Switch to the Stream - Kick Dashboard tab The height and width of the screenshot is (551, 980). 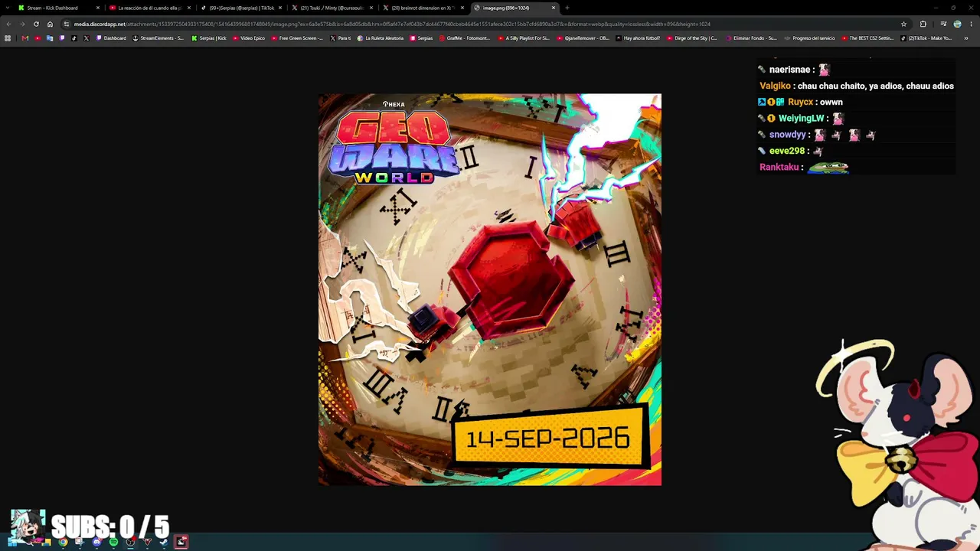click(x=58, y=8)
